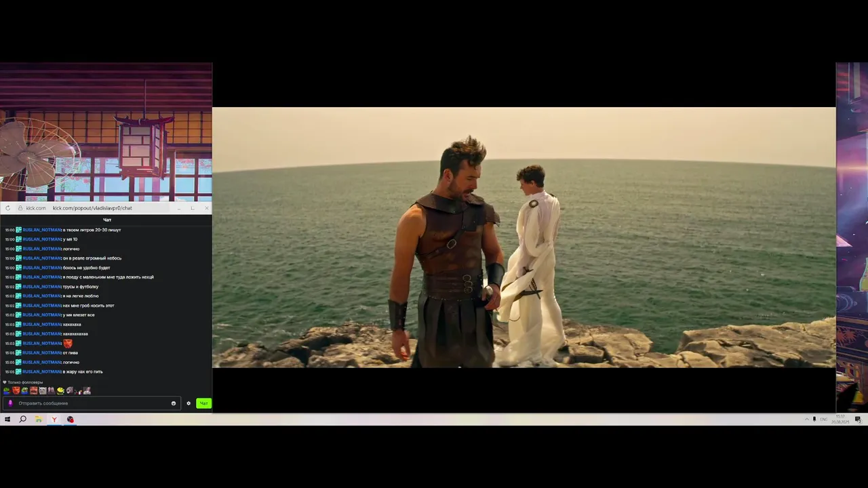
Task: Expand hidden system tray icons chevron
Action: (806, 420)
